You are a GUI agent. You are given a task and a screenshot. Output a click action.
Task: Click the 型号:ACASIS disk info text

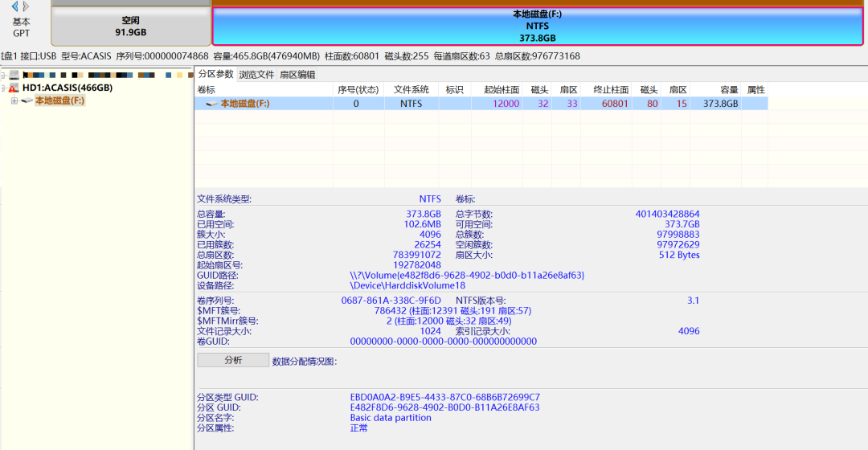click(x=86, y=56)
